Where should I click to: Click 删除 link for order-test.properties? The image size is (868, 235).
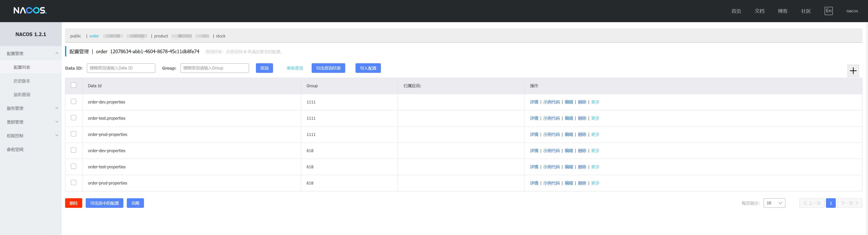coord(582,118)
